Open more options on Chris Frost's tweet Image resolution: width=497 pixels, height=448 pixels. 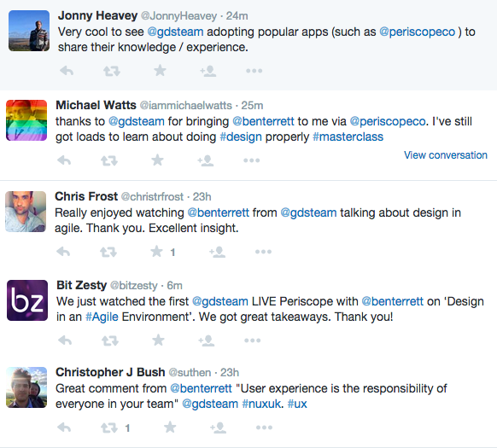click(263, 252)
